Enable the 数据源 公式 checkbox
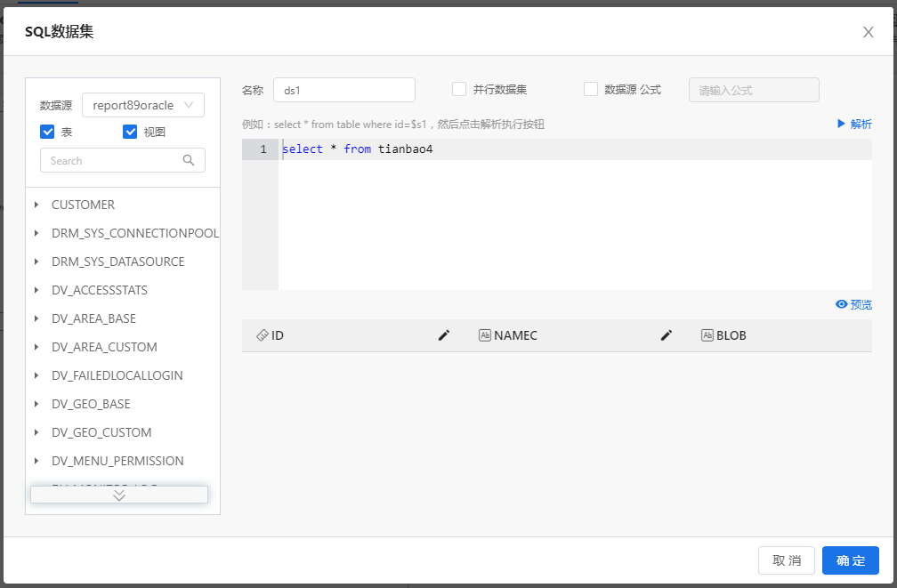 coord(590,89)
